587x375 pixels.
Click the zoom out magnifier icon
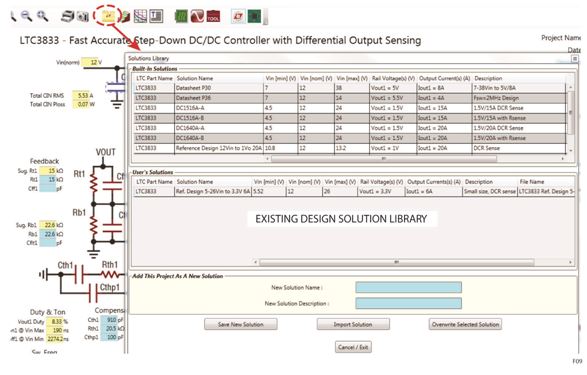pos(26,16)
